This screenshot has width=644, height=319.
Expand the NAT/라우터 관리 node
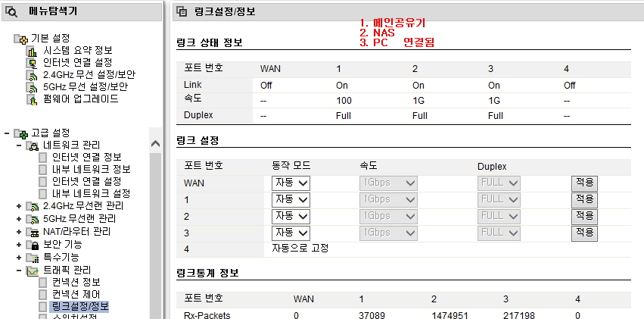click(19, 232)
